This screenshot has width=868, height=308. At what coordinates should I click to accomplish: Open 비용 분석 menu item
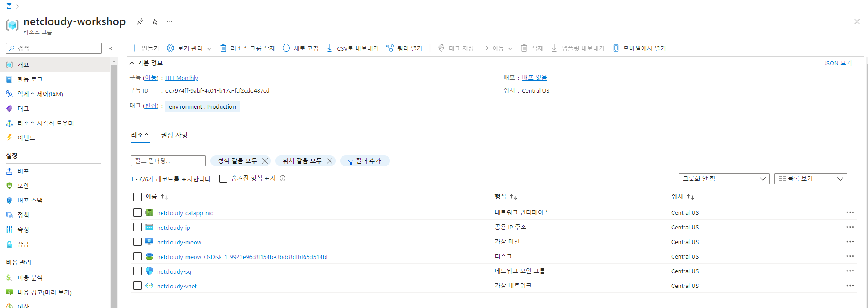point(55,277)
